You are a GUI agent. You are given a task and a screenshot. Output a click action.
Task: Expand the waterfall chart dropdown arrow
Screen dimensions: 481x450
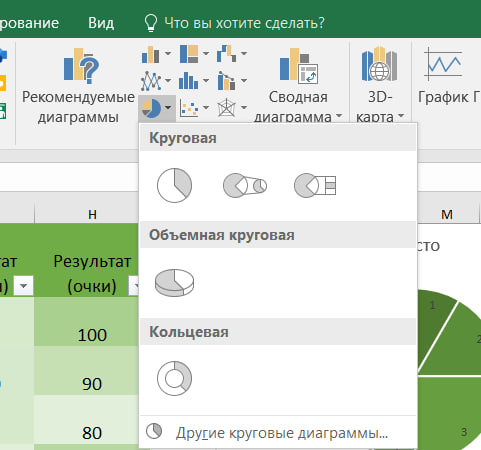pyautogui.click(x=244, y=53)
